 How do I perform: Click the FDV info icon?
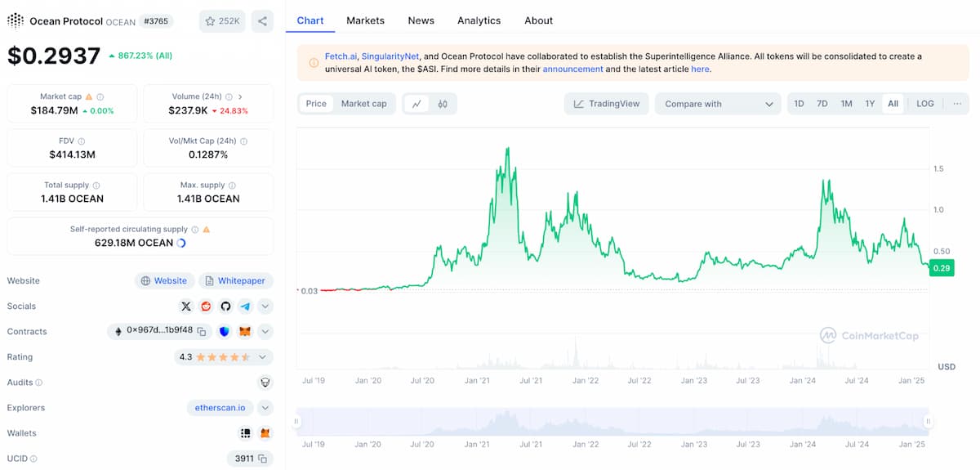81,141
